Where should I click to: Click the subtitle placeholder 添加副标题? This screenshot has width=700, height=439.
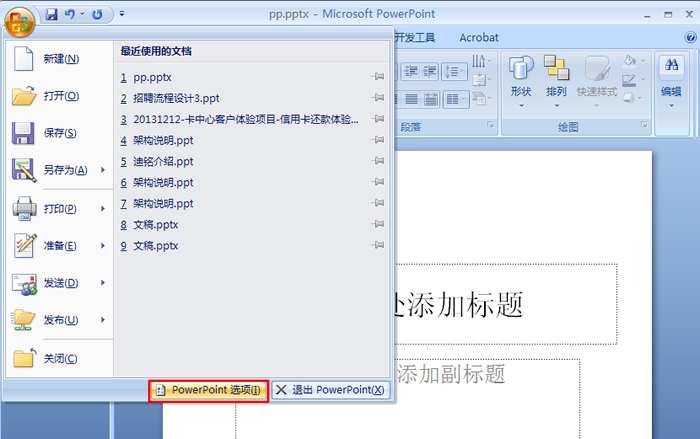[451, 374]
